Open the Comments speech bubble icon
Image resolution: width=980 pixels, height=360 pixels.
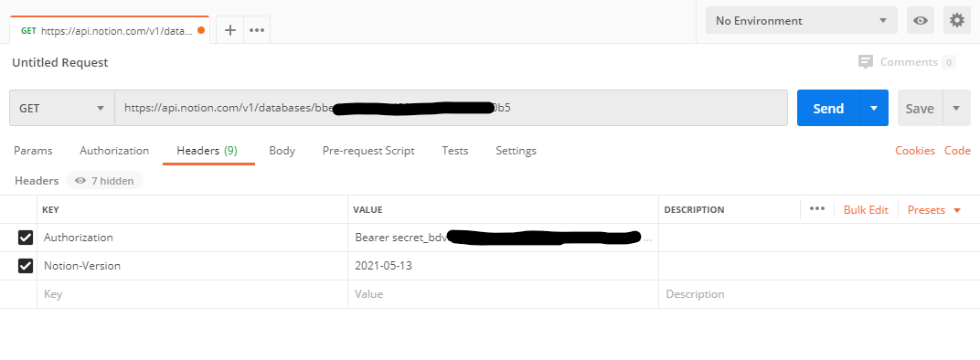point(866,62)
